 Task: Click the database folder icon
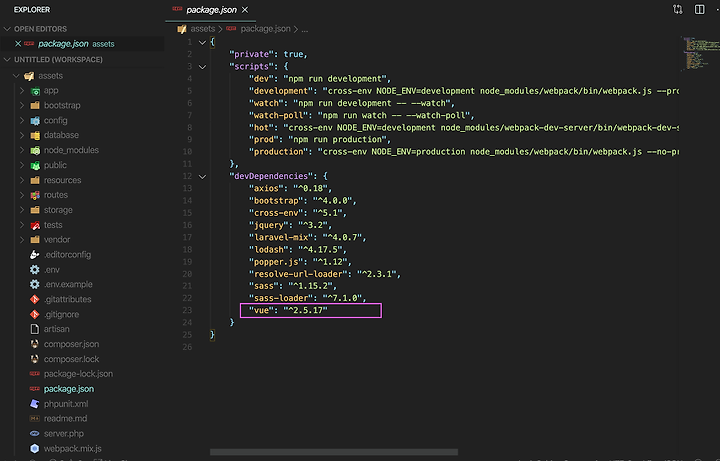35,135
